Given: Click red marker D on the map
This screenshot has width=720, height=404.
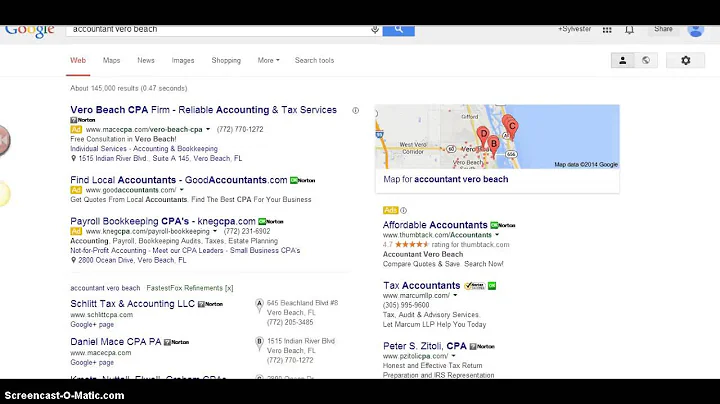Looking at the screenshot, I should 483,136.
